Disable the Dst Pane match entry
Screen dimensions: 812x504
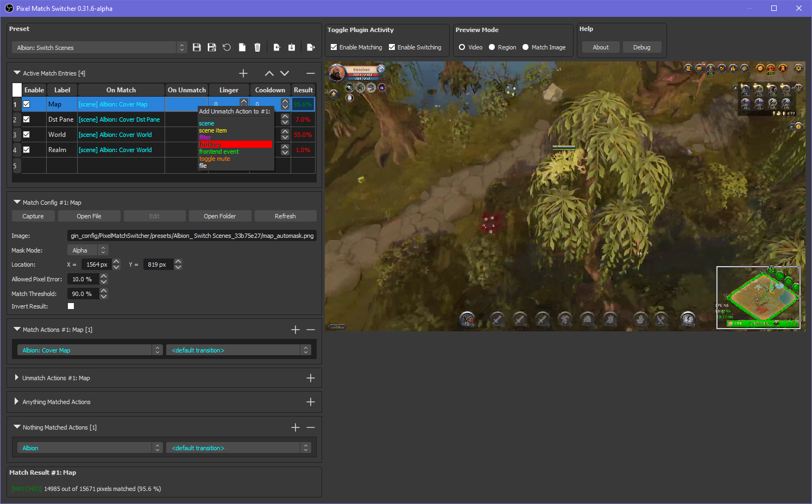27,119
